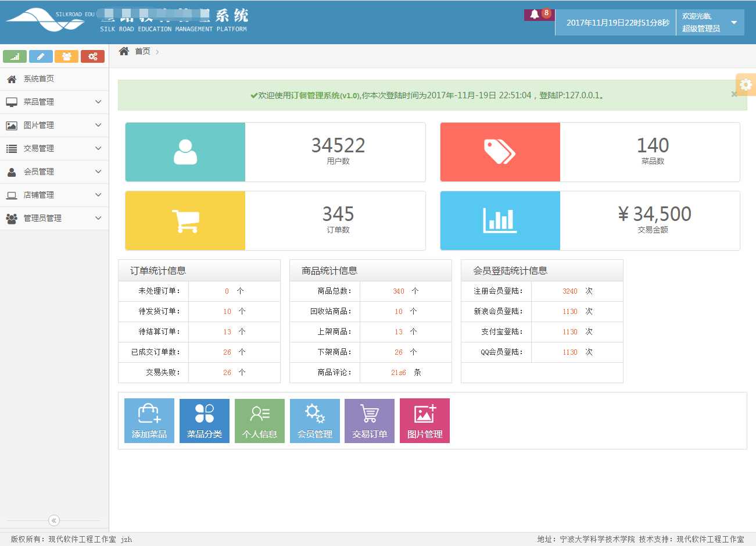The height and width of the screenshot is (546, 756).
Task: Select 会员管理 in the sidebar menu
Action: tap(54, 172)
